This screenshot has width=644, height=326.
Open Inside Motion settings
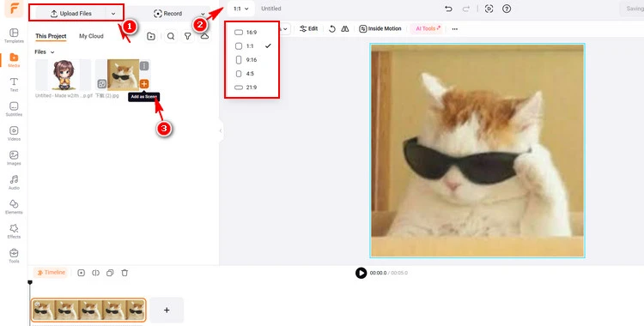[x=380, y=29]
